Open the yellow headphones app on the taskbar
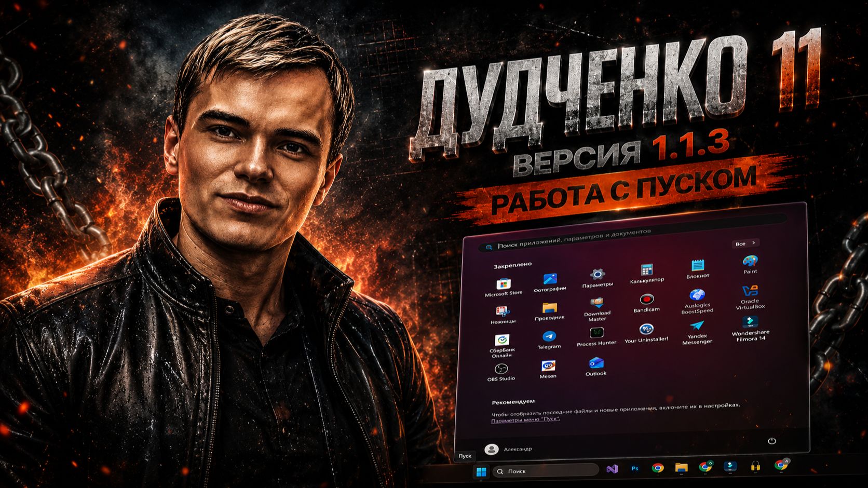 [x=755, y=466]
